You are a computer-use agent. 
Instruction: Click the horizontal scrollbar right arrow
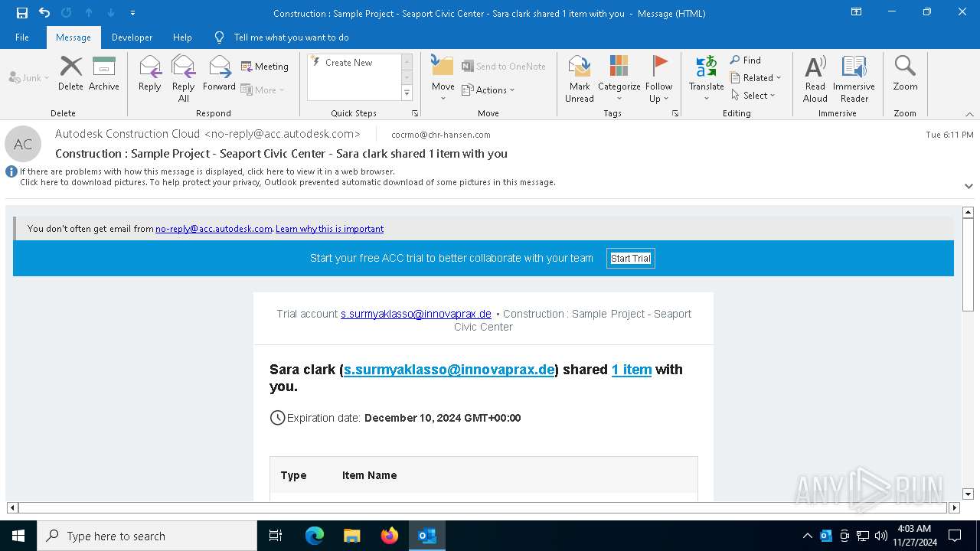[x=954, y=507]
